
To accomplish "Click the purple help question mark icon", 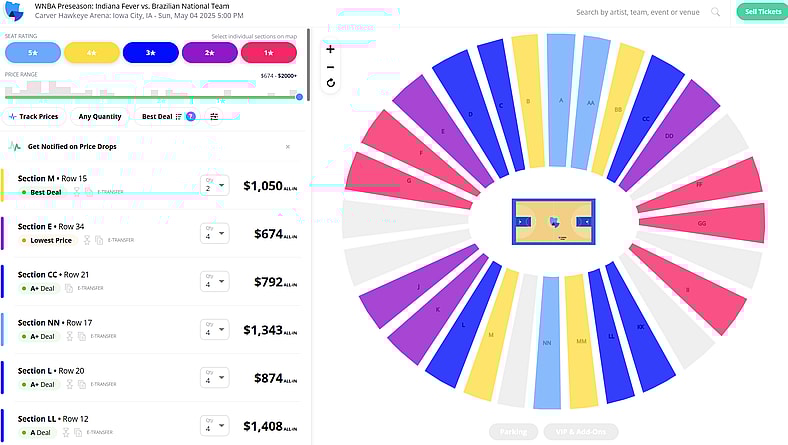I will point(190,117).
